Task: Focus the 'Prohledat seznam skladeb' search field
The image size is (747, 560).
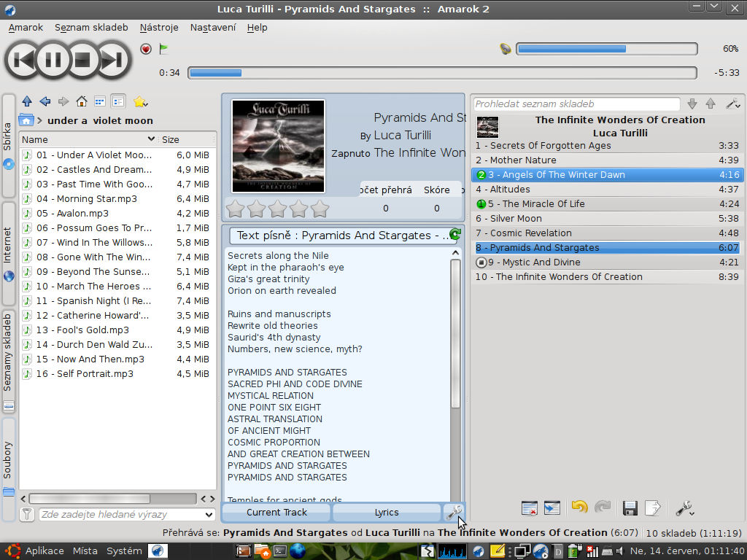Action: (576, 104)
